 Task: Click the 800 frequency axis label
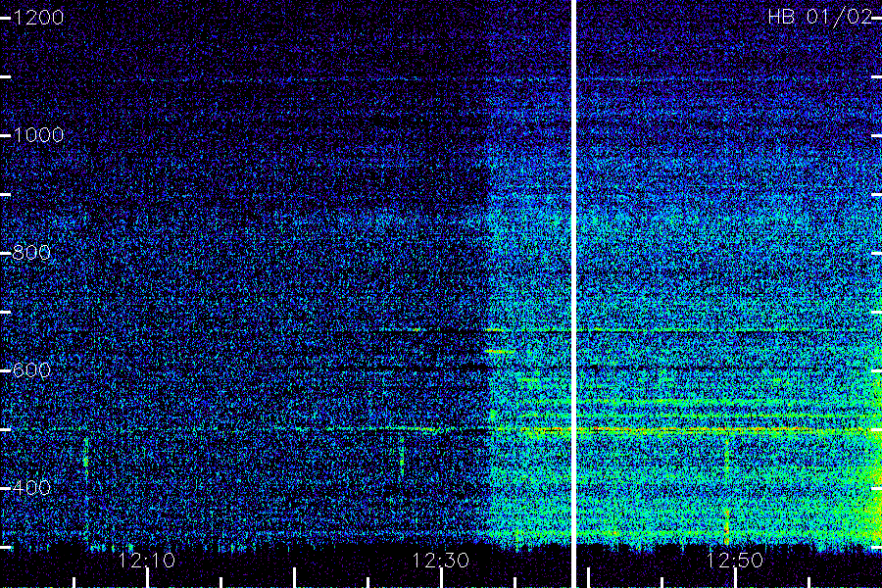[x=31, y=253]
